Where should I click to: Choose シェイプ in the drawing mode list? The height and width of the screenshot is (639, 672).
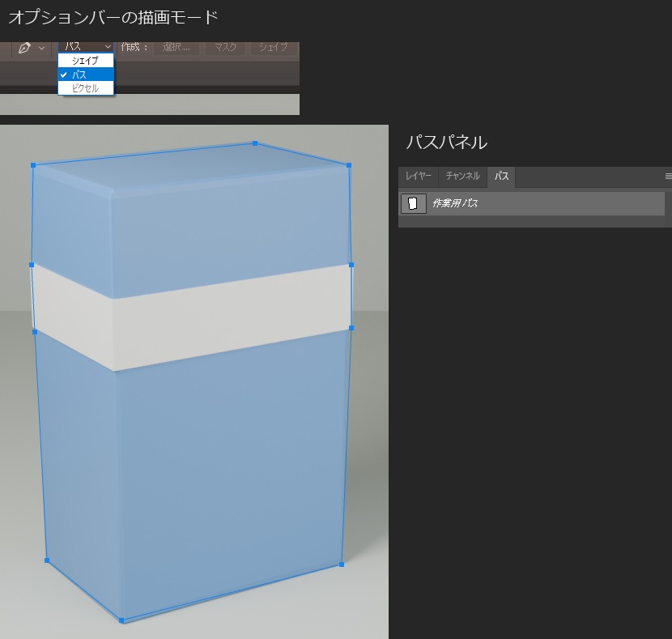[86, 61]
